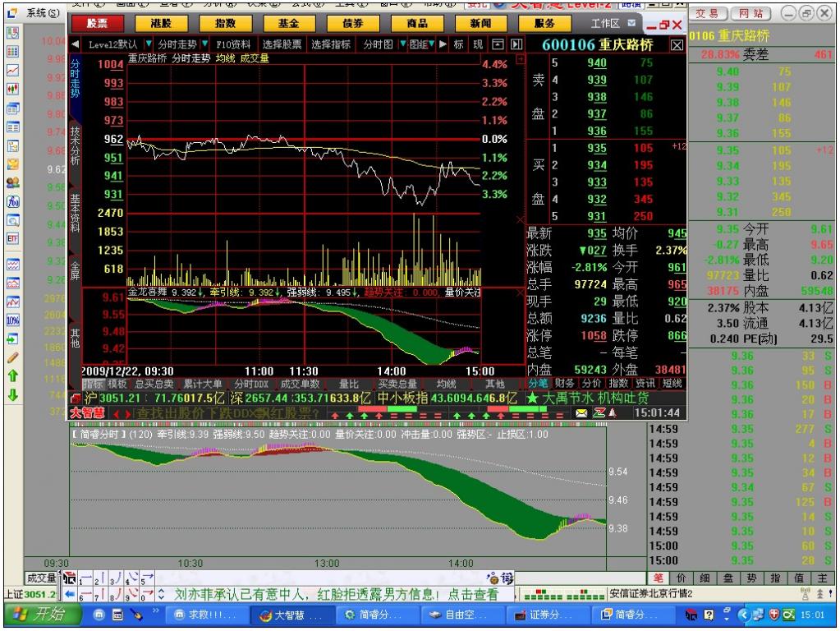Select the 盘 tab in background window
This screenshot has height=631, width=840.
click(728, 578)
